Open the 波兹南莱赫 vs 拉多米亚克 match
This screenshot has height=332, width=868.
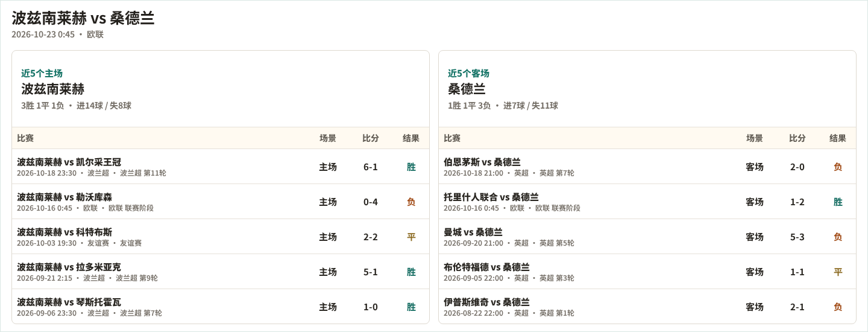pyautogui.click(x=221, y=272)
